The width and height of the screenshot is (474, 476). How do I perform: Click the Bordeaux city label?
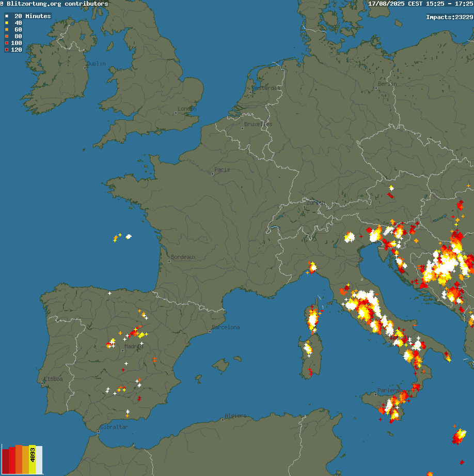(183, 257)
